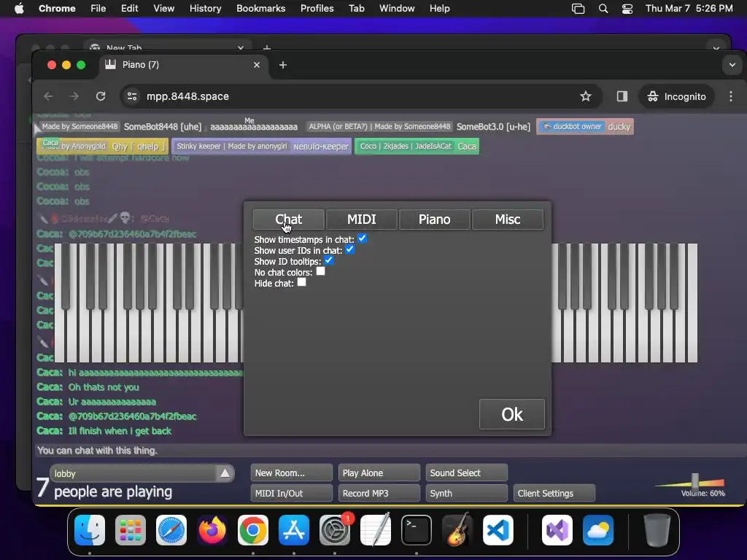
Task: View site information icon in address bar
Action: 132,96
